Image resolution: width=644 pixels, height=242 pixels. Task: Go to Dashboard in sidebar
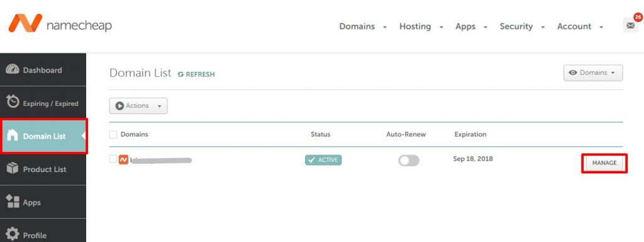point(43,69)
